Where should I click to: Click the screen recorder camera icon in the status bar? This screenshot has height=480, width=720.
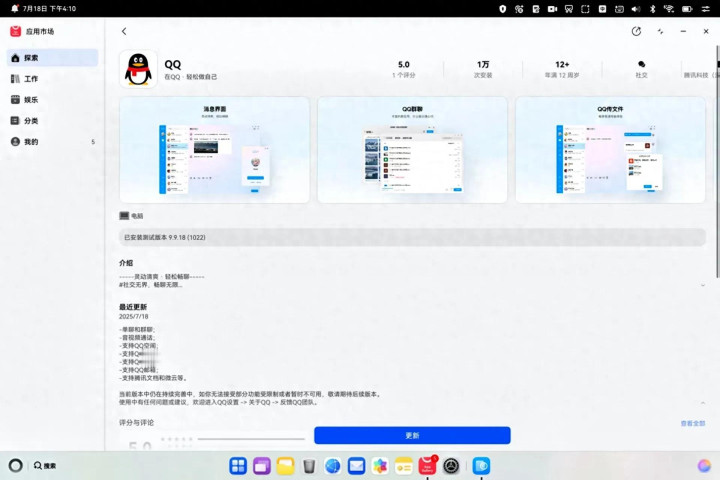[x=552, y=9]
